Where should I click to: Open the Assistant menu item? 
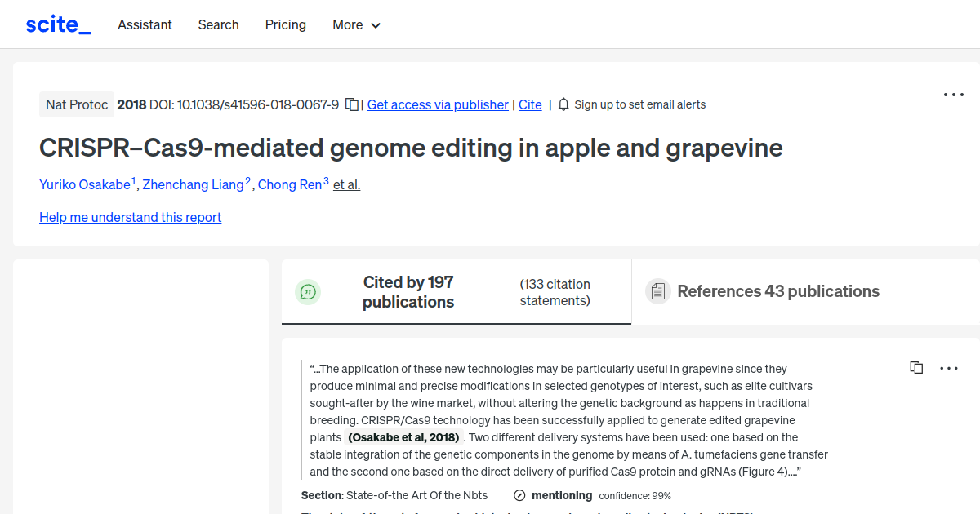point(145,24)
